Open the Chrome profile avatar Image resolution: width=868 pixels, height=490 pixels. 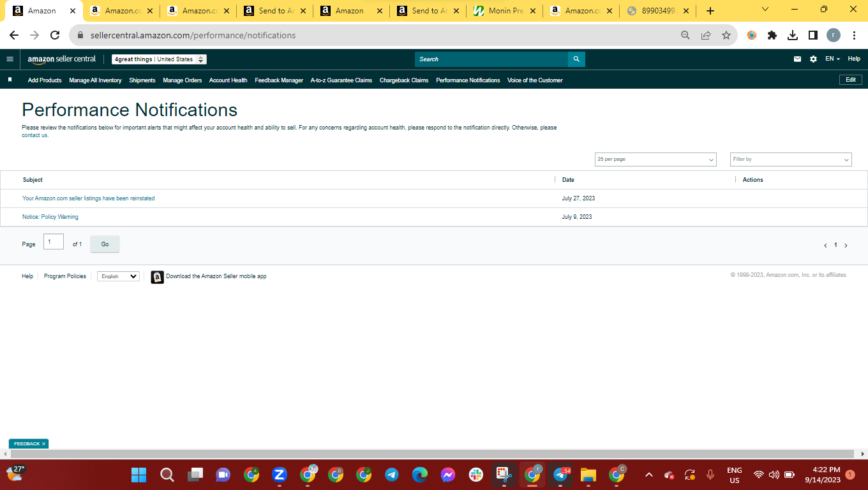coord(834,35)
